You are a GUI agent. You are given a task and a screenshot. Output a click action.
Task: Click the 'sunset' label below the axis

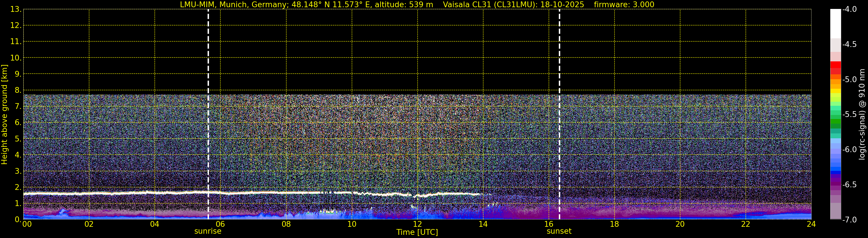click(x=559, y=231)
